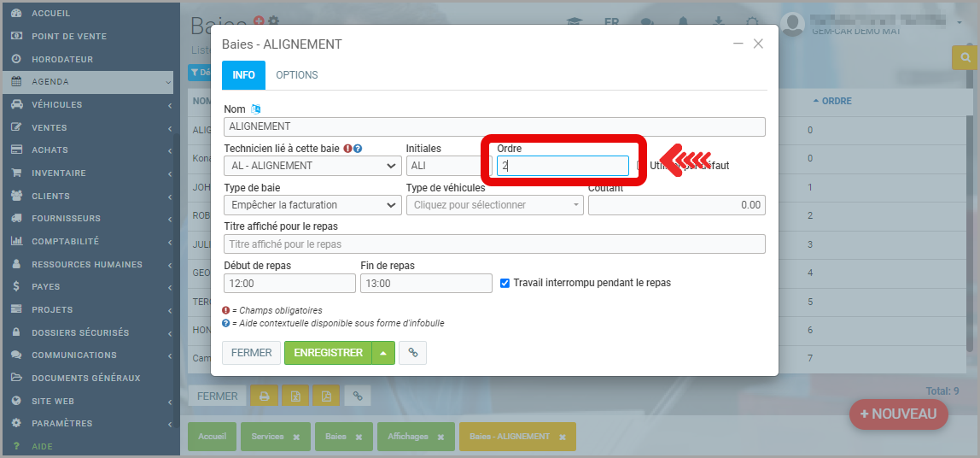Click the Excel export icon in bottom toolbar
Viewport: 980px width, 458px height.
(295, 396)
